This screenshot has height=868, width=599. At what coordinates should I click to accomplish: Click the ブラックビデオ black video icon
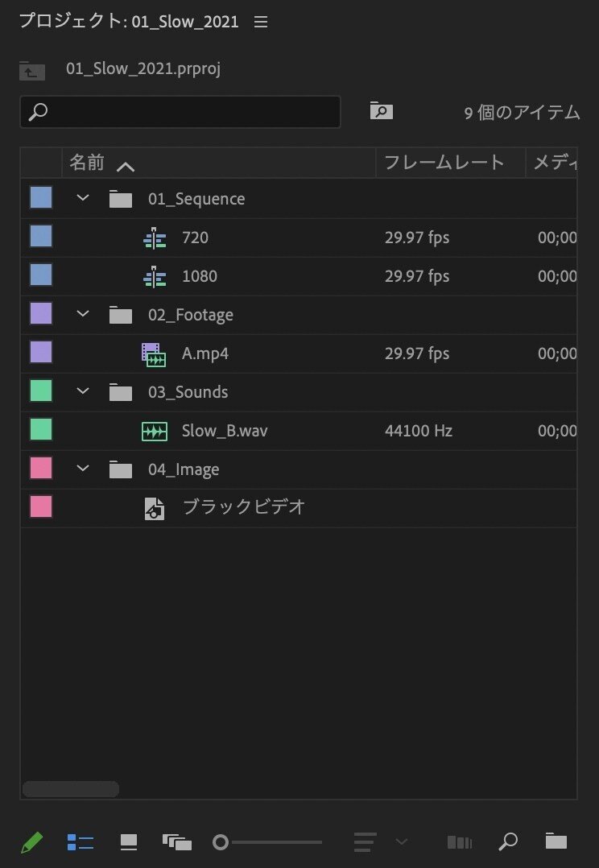[155, 507]
